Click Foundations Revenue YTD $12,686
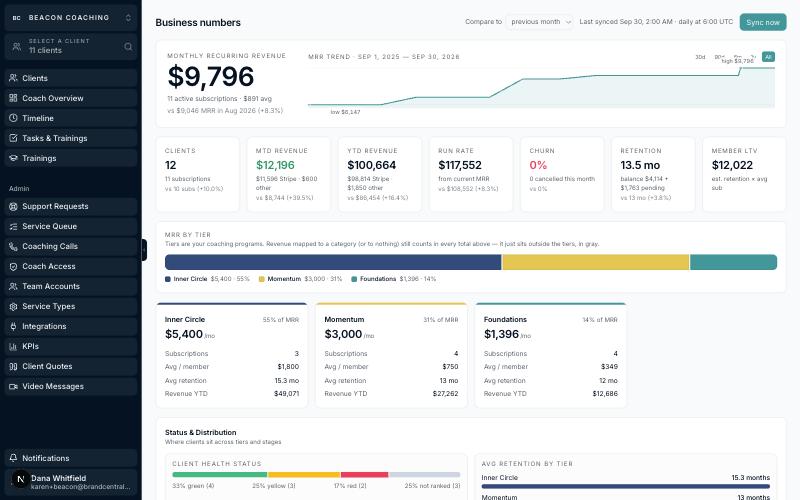 tap(605, 394)
